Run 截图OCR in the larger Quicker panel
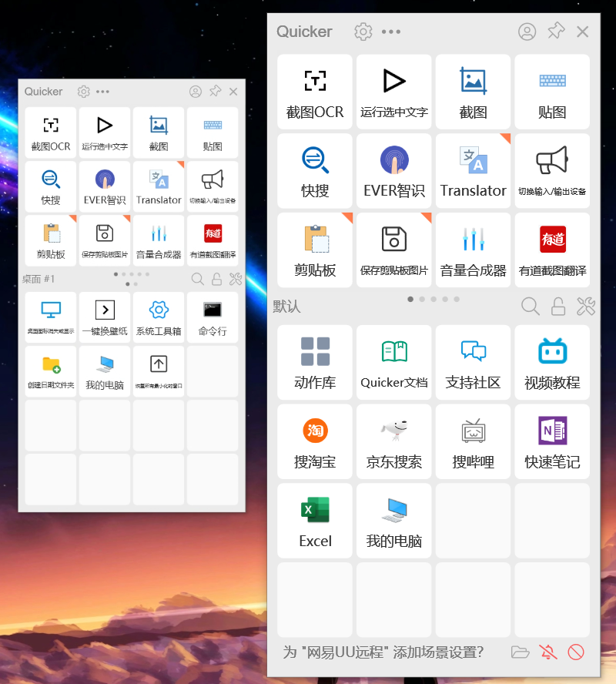 tap(315, 92)
